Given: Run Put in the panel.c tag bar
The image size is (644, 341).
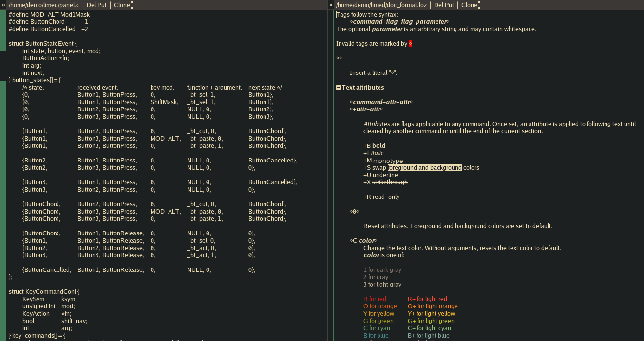Looking at the screenshot, I should tap(102, 5).
